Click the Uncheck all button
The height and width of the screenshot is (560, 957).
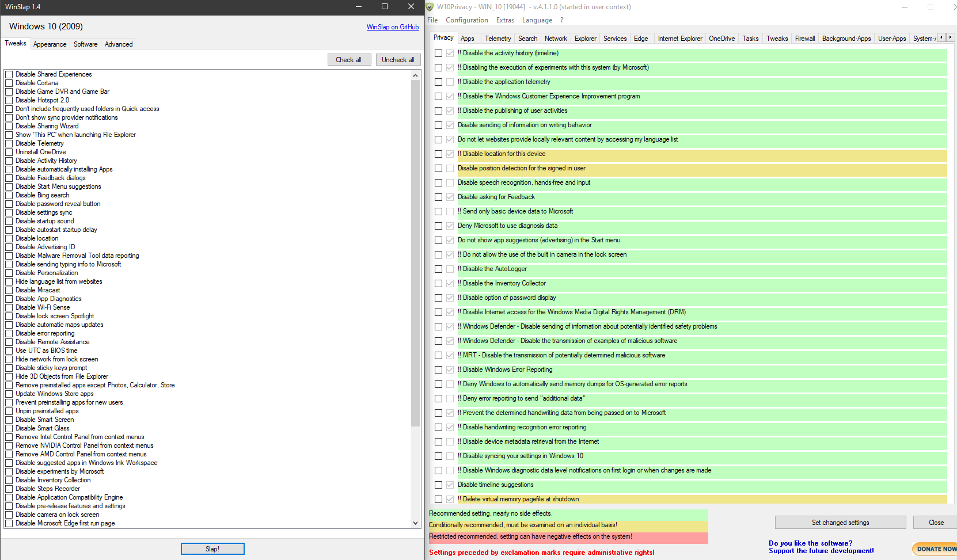(398, 60)
